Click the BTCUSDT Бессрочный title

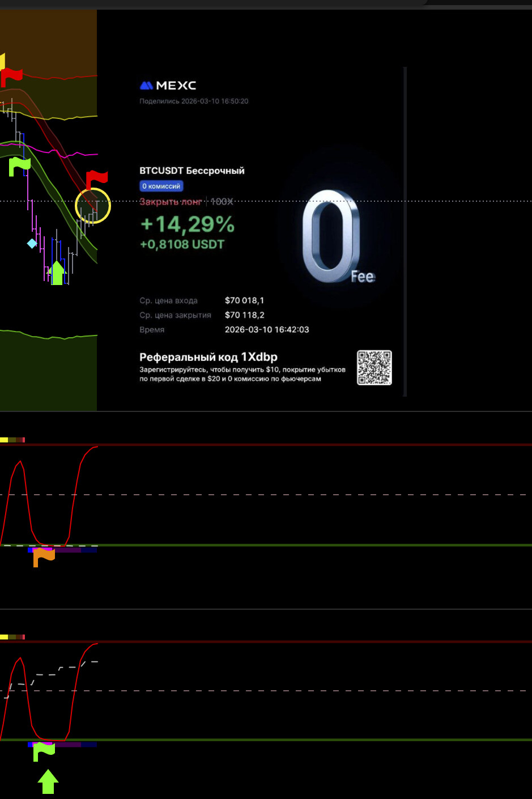coord(192,171)
